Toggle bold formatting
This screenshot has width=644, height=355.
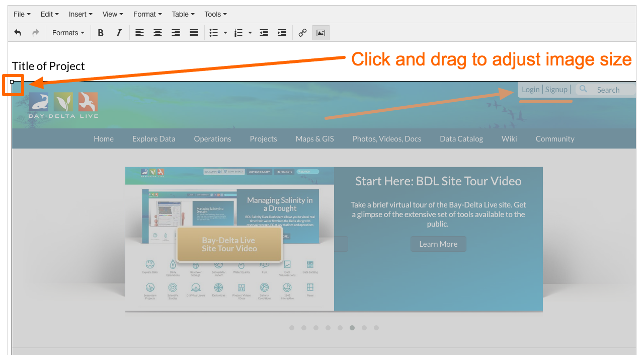tap(101, 33)
